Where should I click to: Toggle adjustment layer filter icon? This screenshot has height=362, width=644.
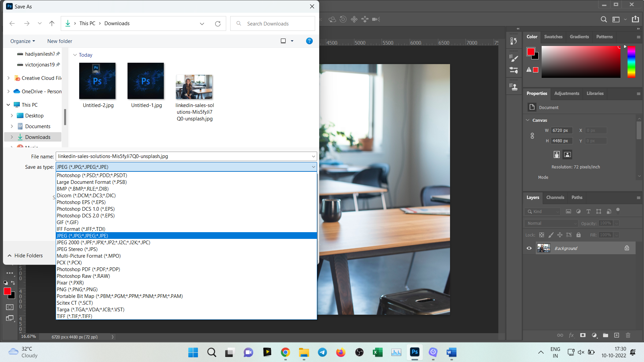point(578,211)
